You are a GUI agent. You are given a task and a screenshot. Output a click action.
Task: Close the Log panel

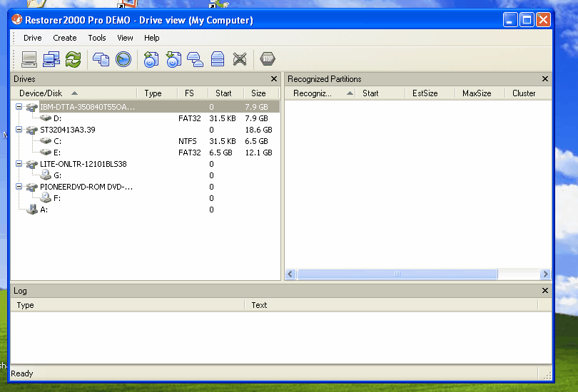pyautogui.click(x=545, y=290)
